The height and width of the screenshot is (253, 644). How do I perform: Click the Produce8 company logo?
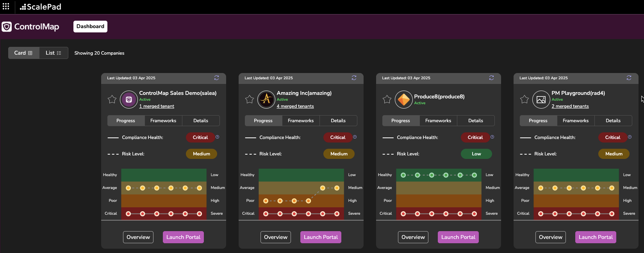click(x=403, y=100)
